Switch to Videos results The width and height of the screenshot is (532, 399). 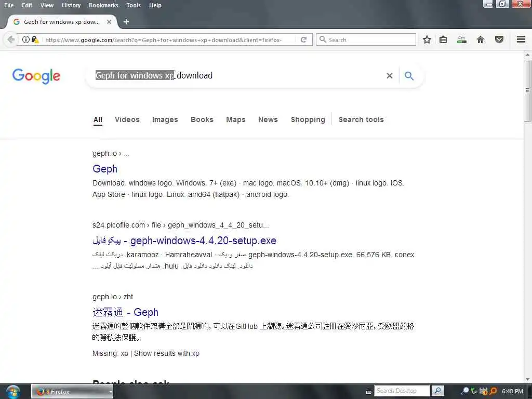127,119
